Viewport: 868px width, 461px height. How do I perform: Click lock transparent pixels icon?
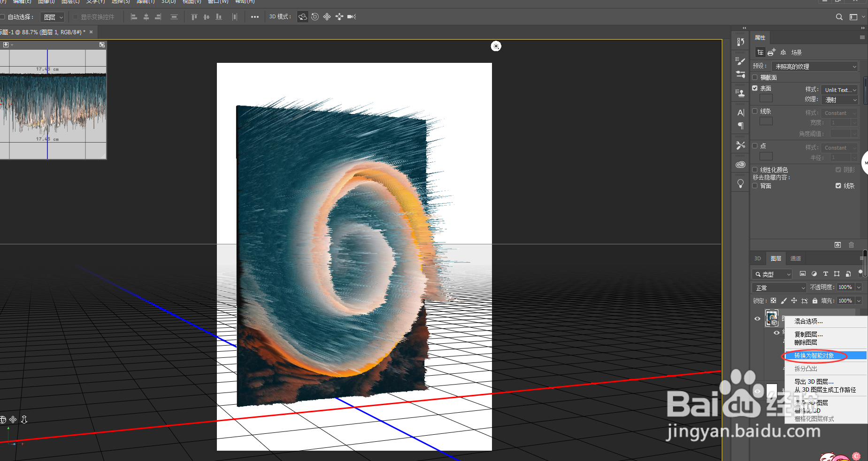coord(773,301)
